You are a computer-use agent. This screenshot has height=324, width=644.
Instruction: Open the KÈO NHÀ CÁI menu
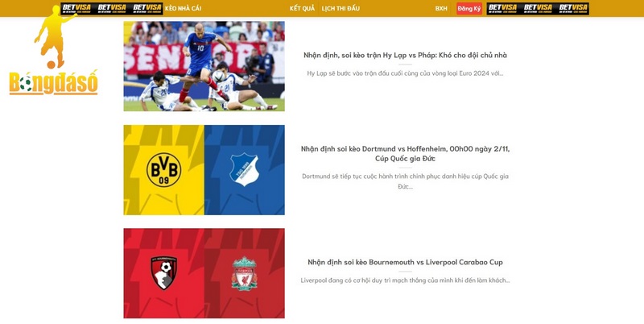pos(184,9)
